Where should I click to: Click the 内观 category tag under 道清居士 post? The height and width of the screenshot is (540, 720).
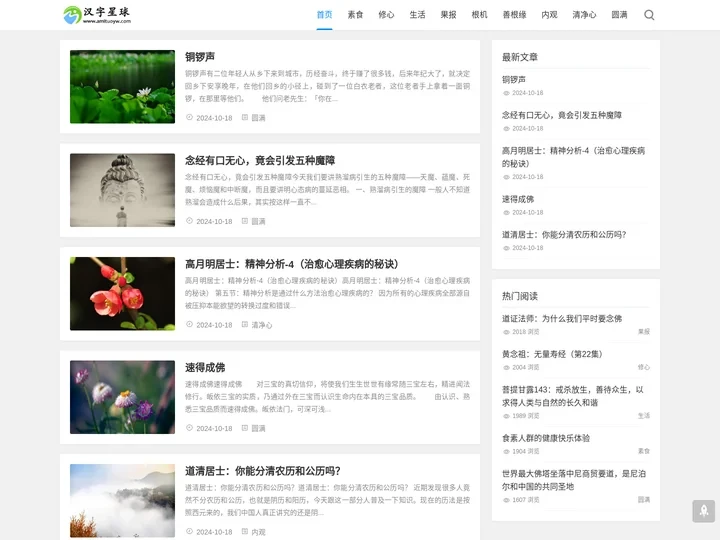[258, 532]
